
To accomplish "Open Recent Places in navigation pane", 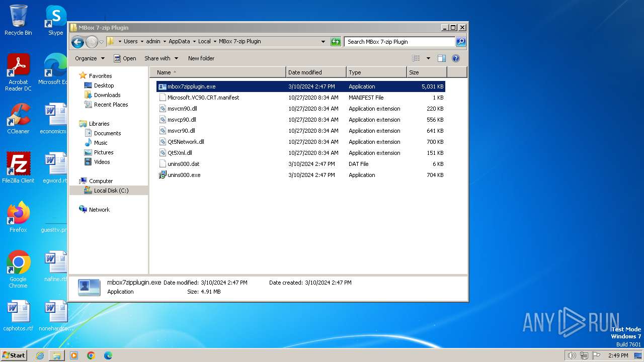I will (111, 105).
